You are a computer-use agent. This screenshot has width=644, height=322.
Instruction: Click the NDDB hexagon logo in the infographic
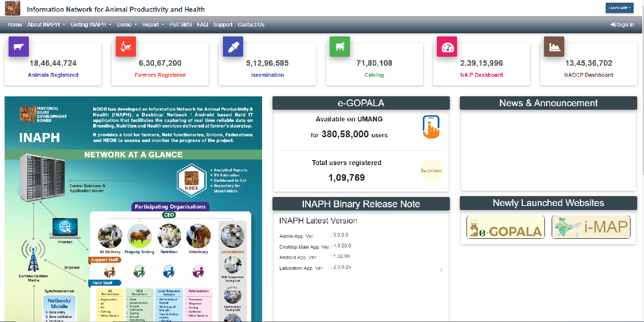point(192,179)
